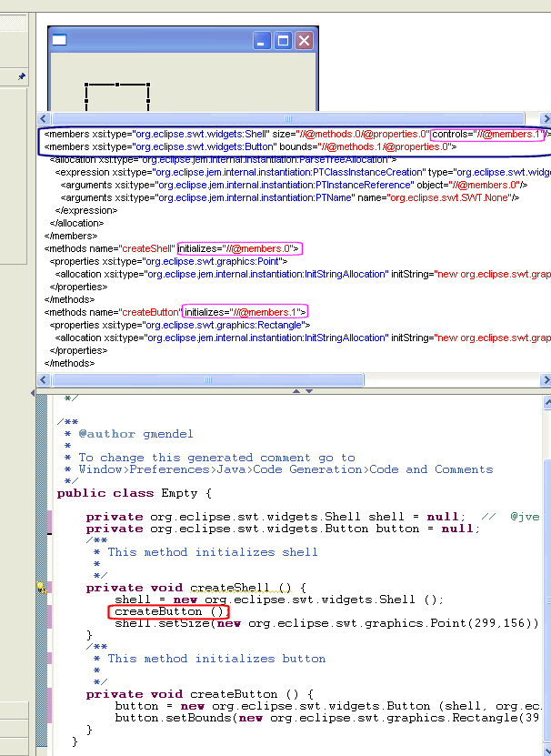Click the pin icon in left panel

tap(22, 76)
